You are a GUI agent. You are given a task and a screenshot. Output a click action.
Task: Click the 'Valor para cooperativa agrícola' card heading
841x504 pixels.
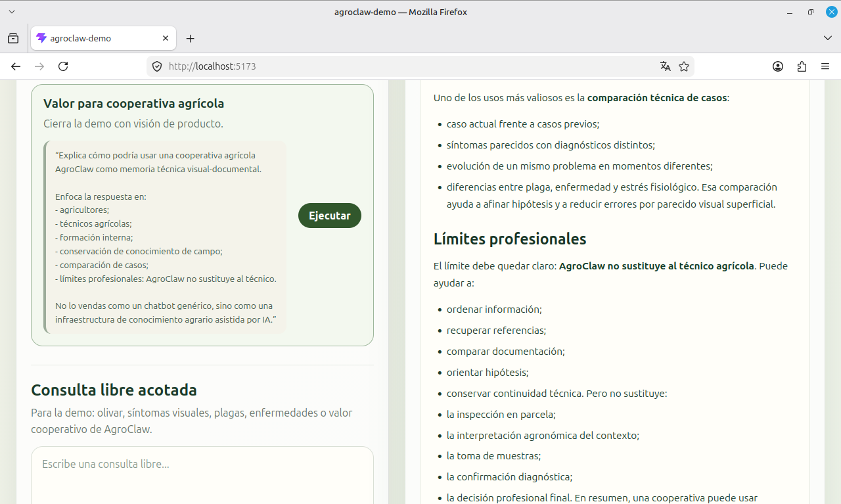coord(134,103)
